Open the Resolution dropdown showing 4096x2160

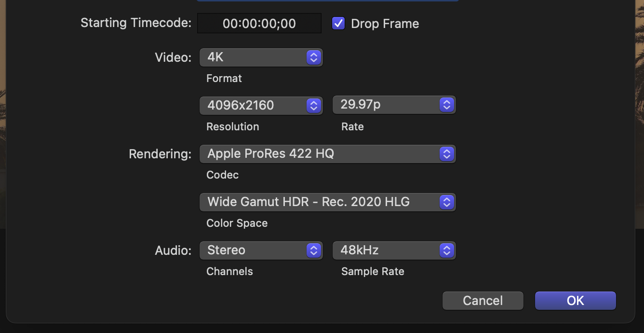260,106
